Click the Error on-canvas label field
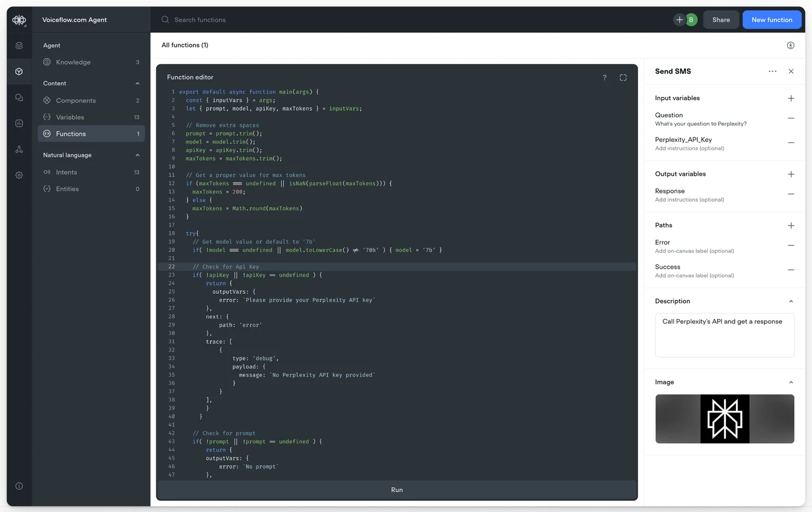 click(695, 251)
